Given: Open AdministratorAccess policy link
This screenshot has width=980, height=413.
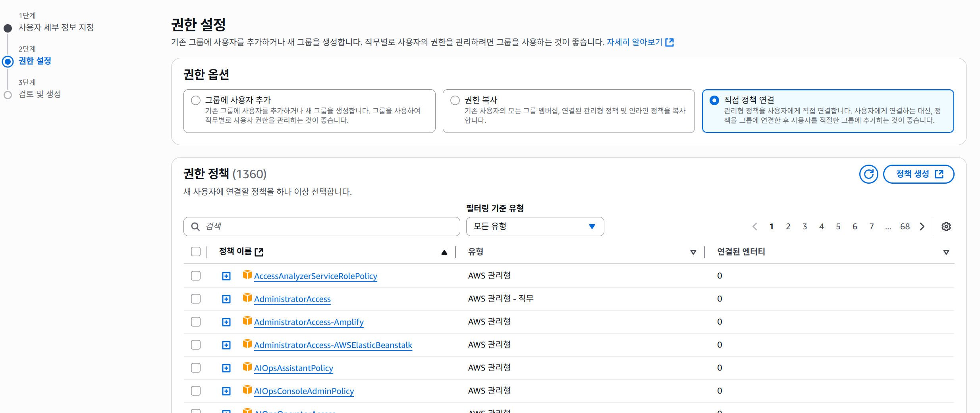Looking at the screenshot, I should pos(292,299).
